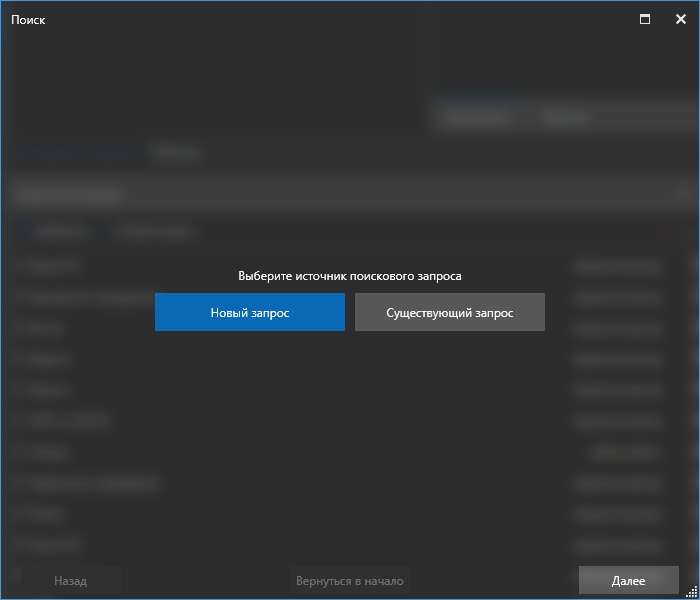Hit the X icon in the title bar
The width and height of the screenshot is (700, 600).
(x=680, y=19)
